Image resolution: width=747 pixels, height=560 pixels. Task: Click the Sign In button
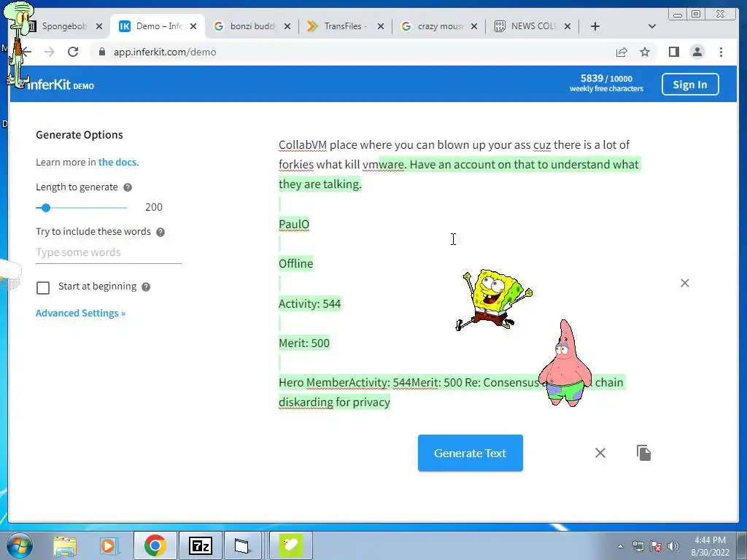(x=690, y=85)
